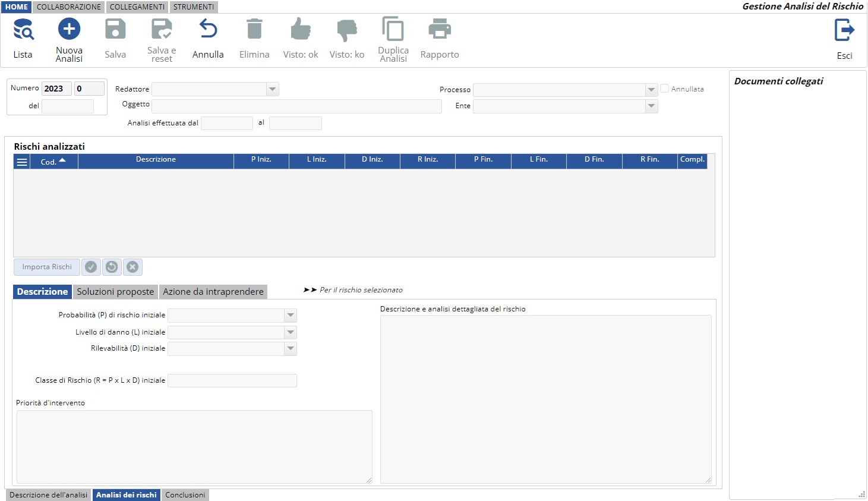The image size is (868, 501).
Task: Click into the Oggetto text field
Action: (x=296, y=106)
